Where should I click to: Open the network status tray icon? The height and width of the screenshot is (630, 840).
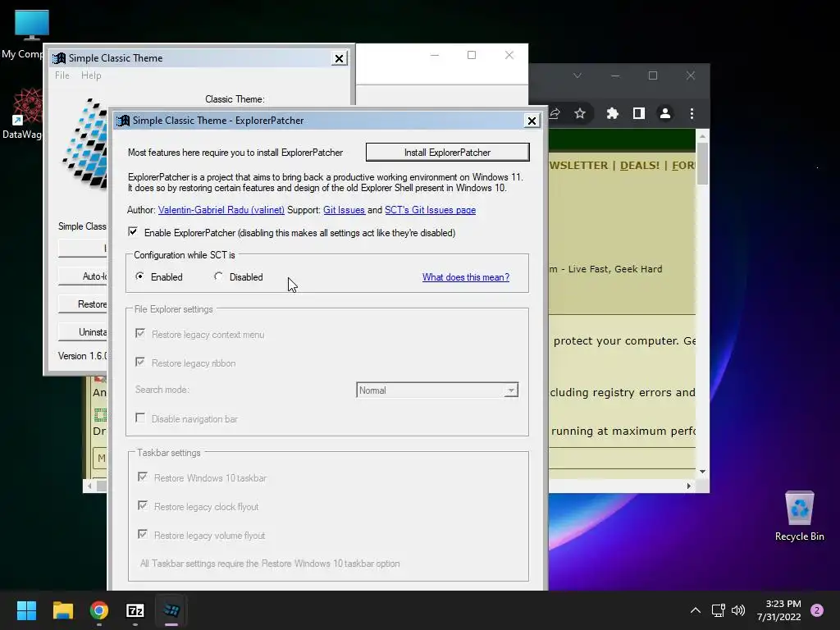[x=718, y=610]
